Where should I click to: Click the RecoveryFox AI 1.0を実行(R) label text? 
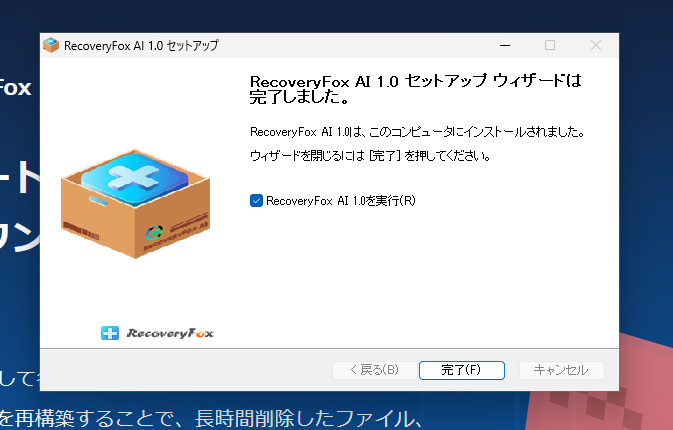[341, 200]
